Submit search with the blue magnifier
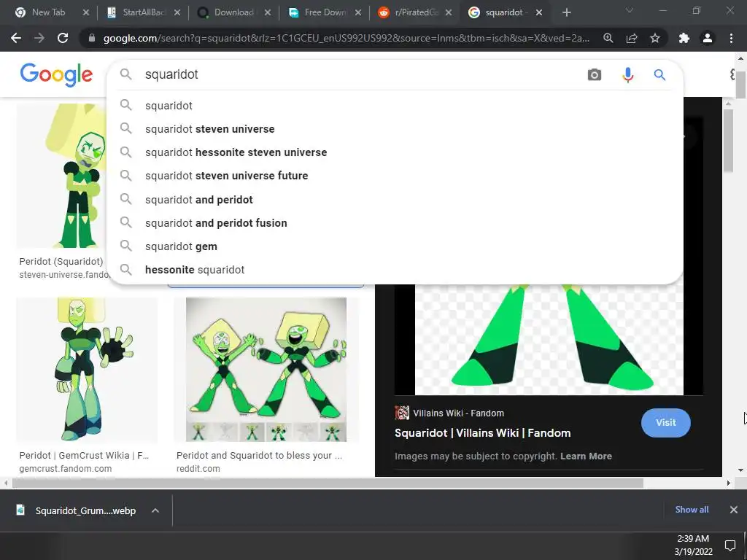747x560 pixels. pyautogui.click(x=659, y=75)
